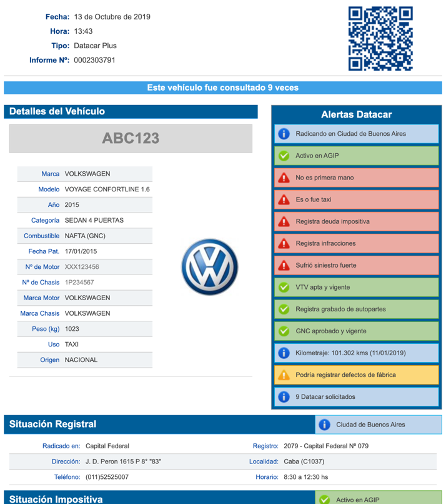This screenshot has height=504, width=446.
Task: Click the Horario value 8:30 a 12:30 hs
Action: coord(305,477)
